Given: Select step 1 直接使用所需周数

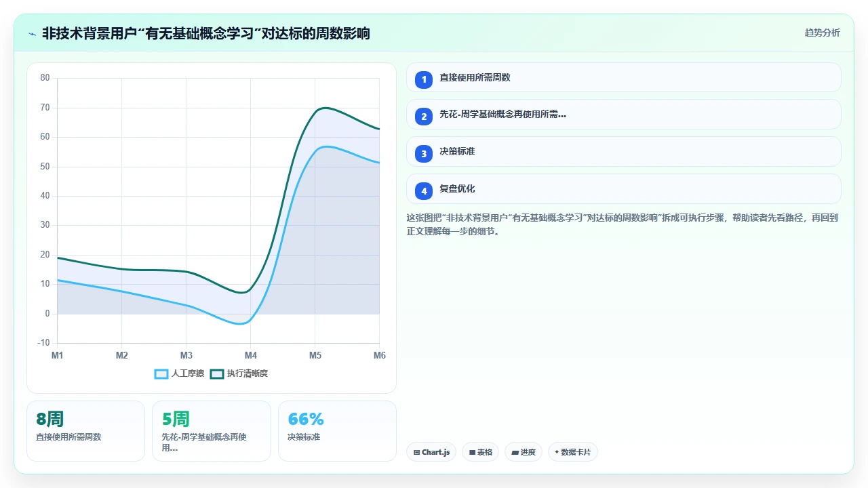Looking at the screenshot, I should (623, 78).
